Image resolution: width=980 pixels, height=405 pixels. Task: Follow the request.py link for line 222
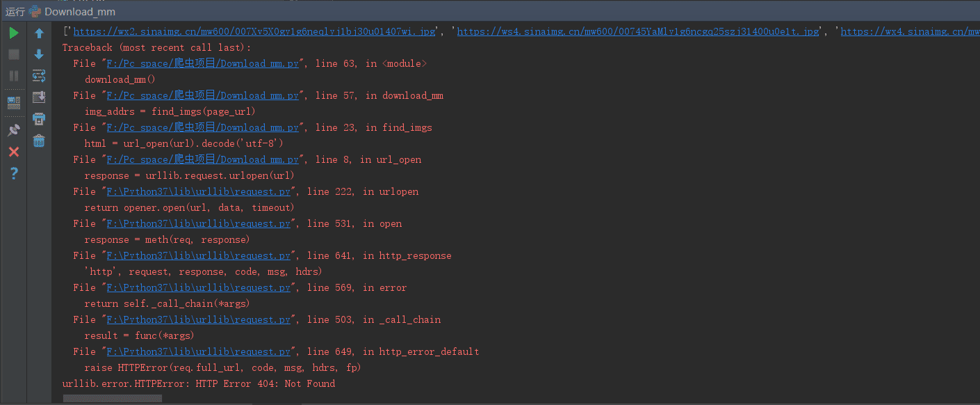(199, 191)
